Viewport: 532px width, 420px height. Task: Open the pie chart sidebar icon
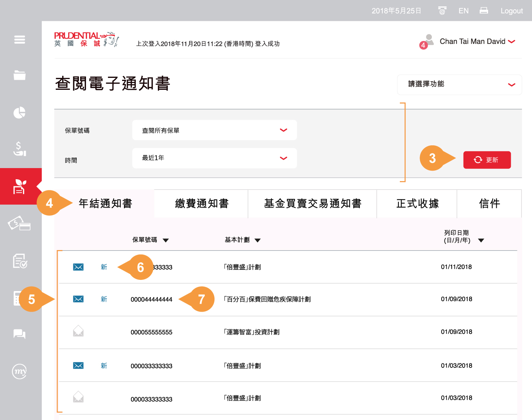pyautogui.click(x=20, y=113)
